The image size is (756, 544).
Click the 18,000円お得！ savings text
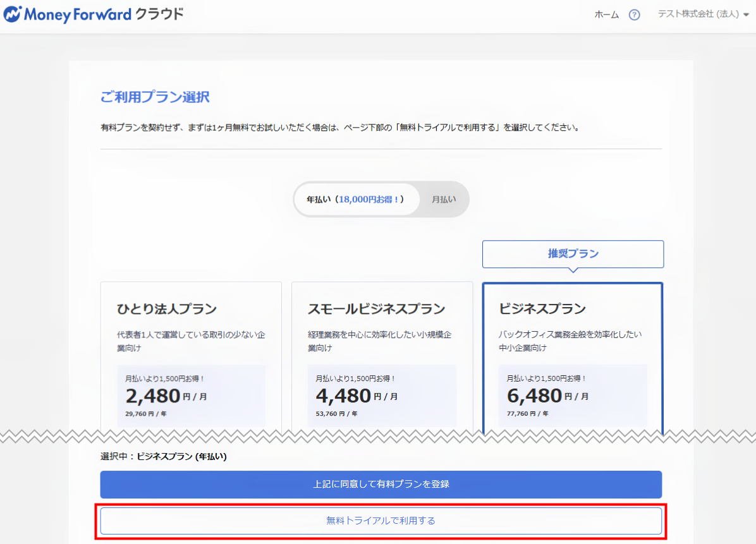tap(369, 200)
